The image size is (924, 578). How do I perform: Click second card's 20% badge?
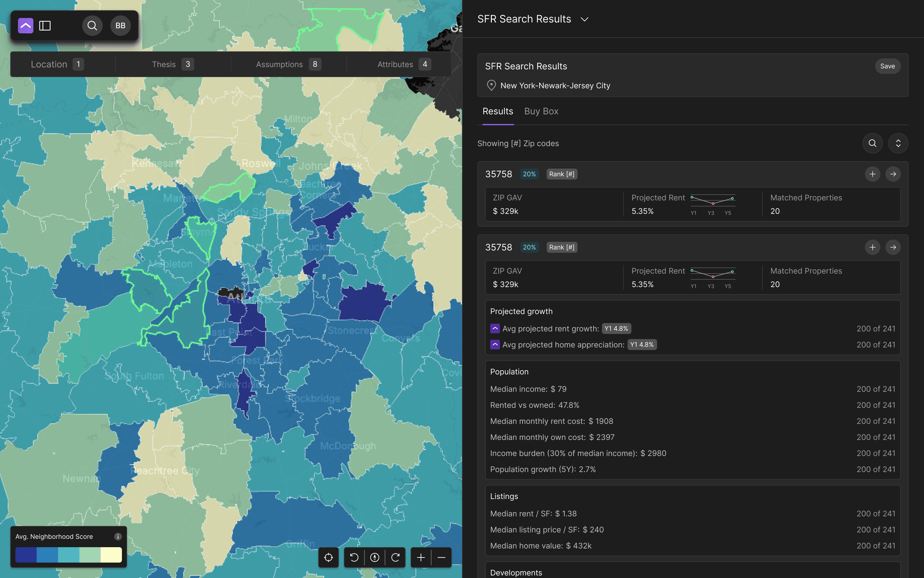pyautogui.click(x=529, y=247)
